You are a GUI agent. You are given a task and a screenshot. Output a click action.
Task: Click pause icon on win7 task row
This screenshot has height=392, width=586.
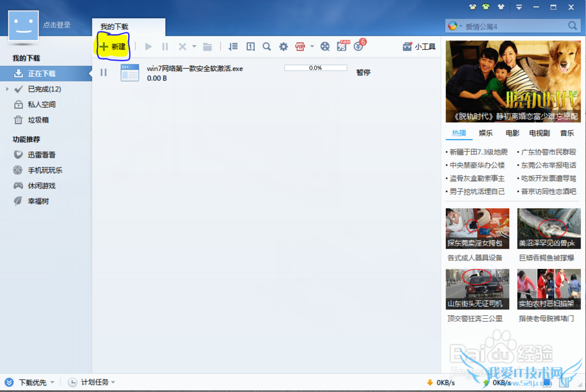click(x=104, y=73)
